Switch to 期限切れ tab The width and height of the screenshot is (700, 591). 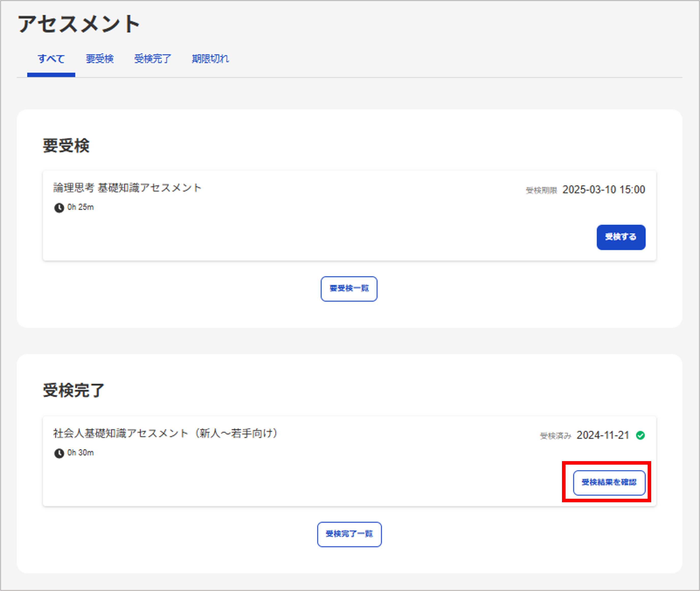pos(210,59)
